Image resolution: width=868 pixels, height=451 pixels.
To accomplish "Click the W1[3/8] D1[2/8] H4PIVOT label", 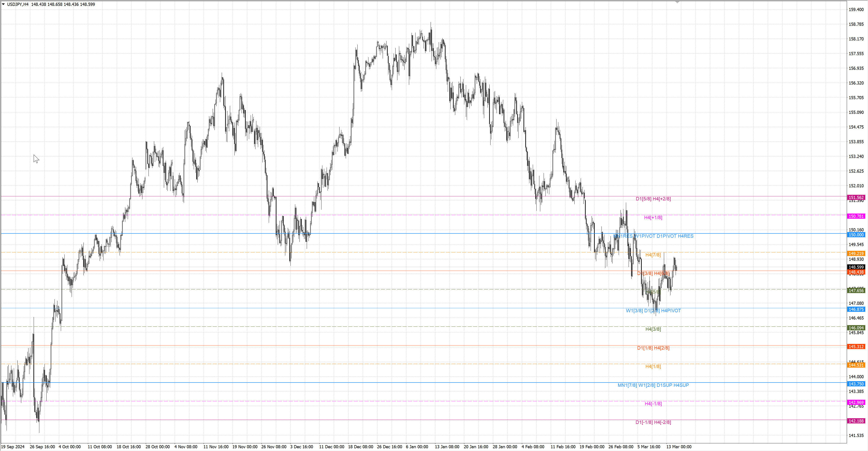I will pos(653,310).
